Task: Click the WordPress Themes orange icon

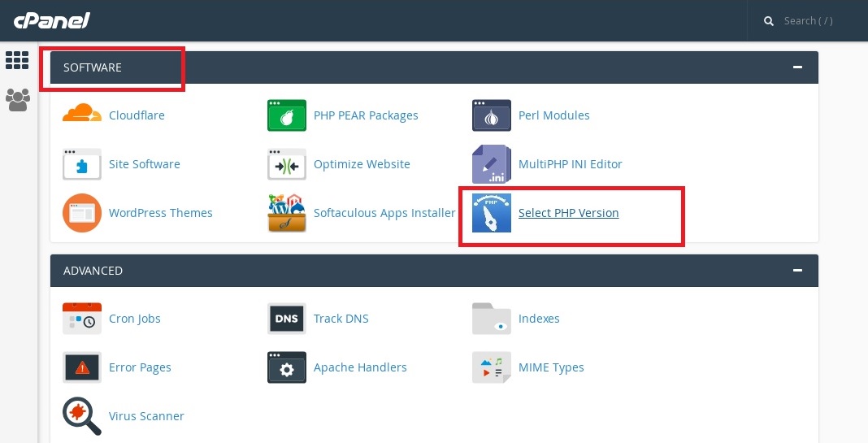Action: pos(82,213)
